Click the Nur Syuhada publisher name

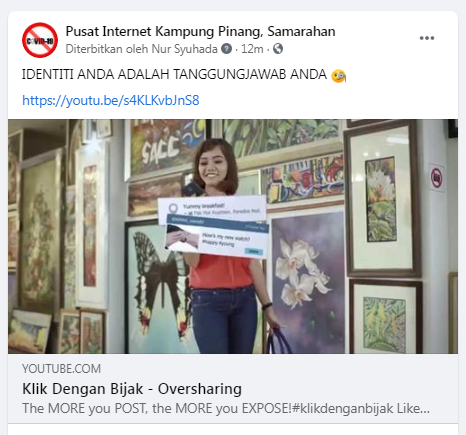click(x=184, y=49)
